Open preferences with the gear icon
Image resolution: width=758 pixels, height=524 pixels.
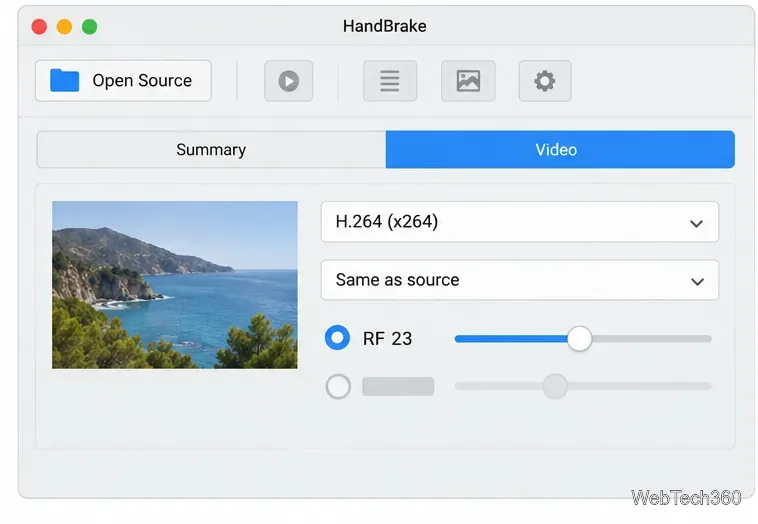click(545, 81)
